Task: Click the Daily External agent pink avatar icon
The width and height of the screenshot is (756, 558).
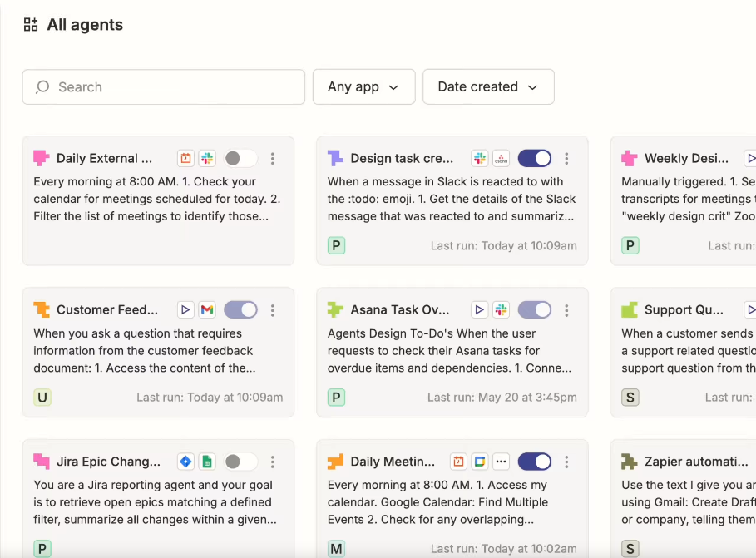Action: [x=42, y=158]
